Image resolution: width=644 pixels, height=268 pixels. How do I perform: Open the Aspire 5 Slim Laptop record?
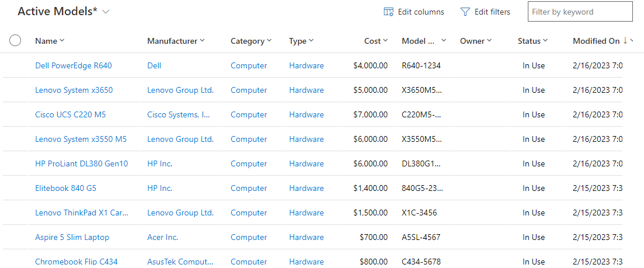72,237
